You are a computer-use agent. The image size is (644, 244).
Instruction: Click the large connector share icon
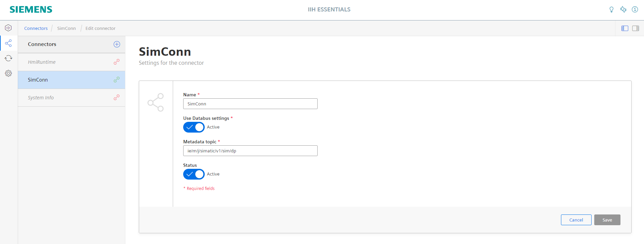(156, 102)
